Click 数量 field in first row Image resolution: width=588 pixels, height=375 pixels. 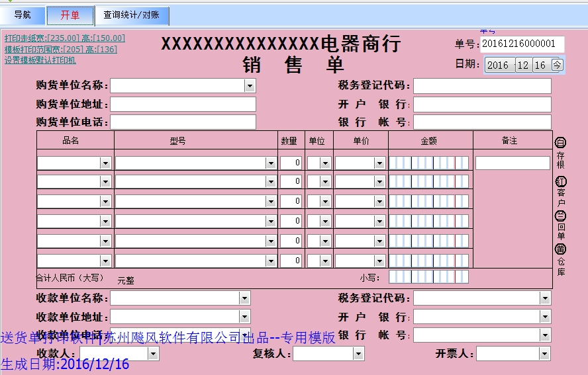[291, 163]
